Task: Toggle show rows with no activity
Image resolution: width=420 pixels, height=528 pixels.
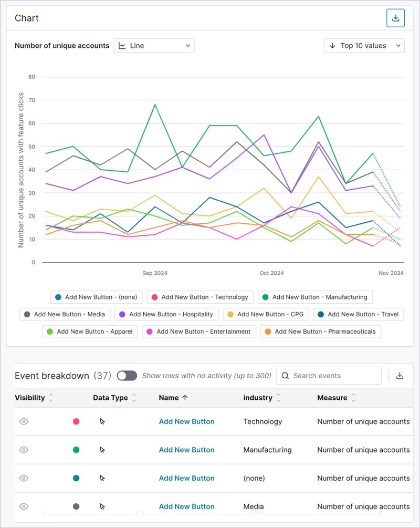Action: 127,376
